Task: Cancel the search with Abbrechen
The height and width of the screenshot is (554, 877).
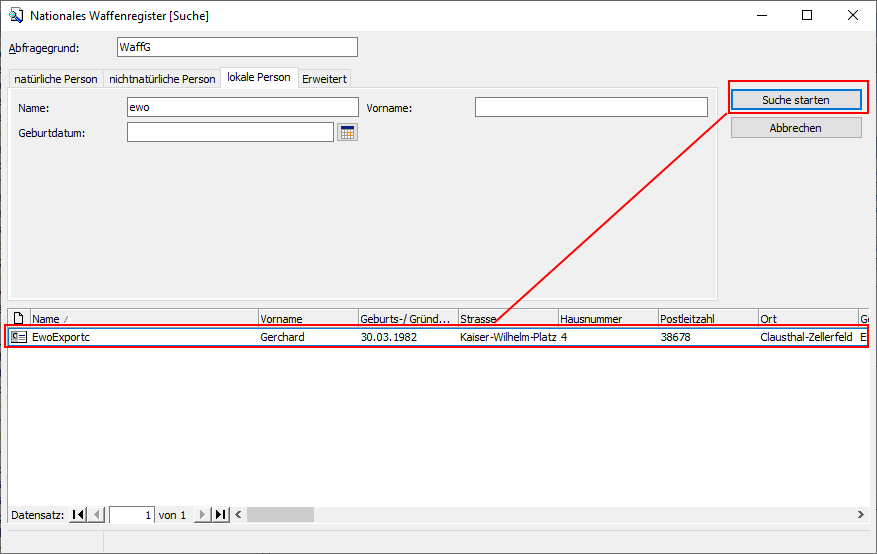Action: (795, 128)
